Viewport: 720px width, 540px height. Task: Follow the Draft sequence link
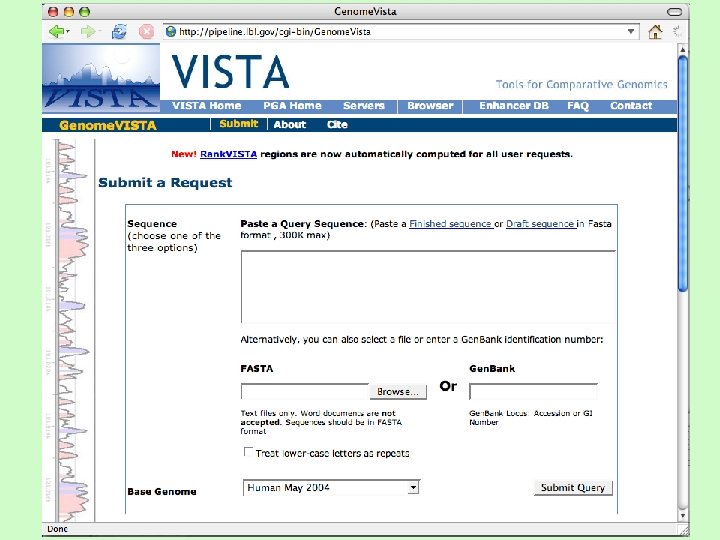[540, 224]
